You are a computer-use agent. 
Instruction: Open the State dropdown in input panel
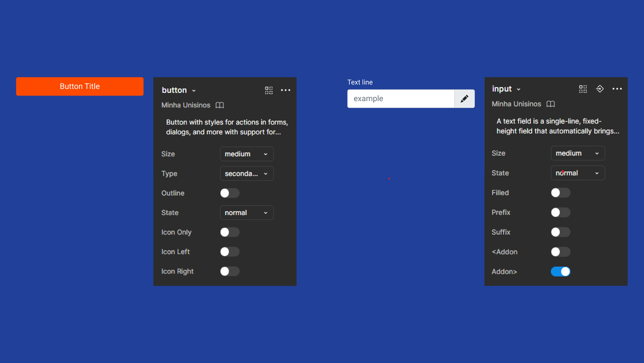(x=578, y=173)
